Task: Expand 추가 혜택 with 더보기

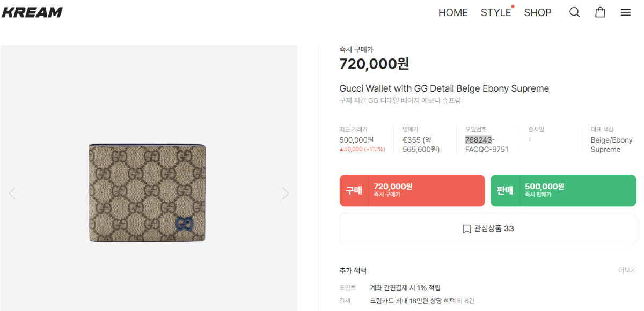Action: (x=627, y=270)
